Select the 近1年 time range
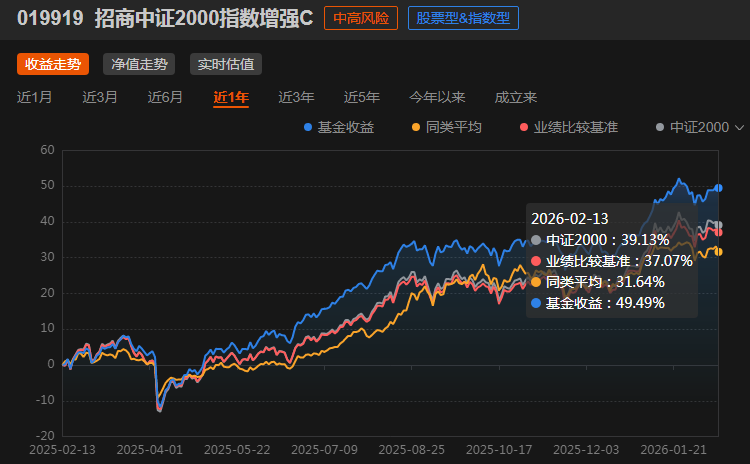Image resolution: width=750 pixels, height=464 pixels. click(231, 98)
